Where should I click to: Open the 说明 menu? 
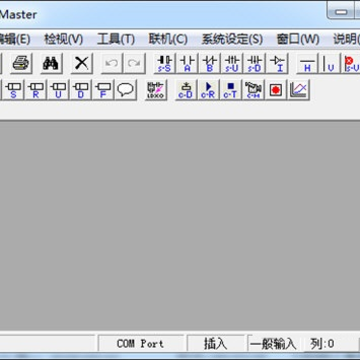pos(346,39)
